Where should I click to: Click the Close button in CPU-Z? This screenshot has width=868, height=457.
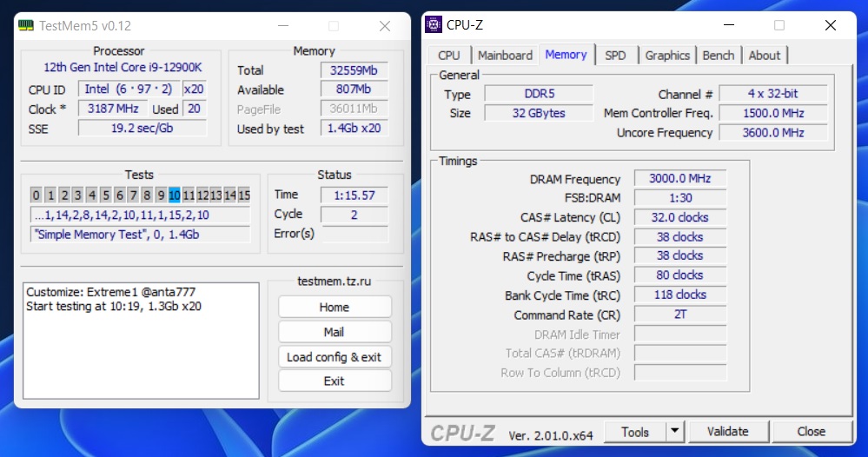pos(812,432)
